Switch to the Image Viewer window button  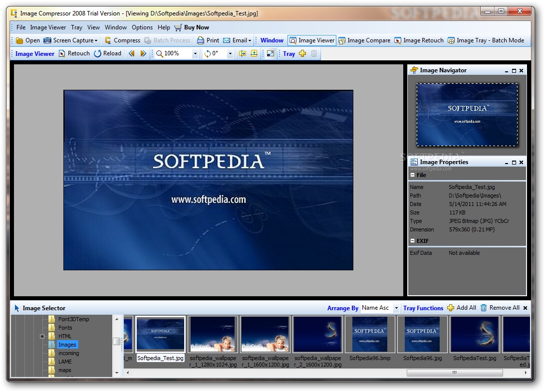click(x=312, y=40)
